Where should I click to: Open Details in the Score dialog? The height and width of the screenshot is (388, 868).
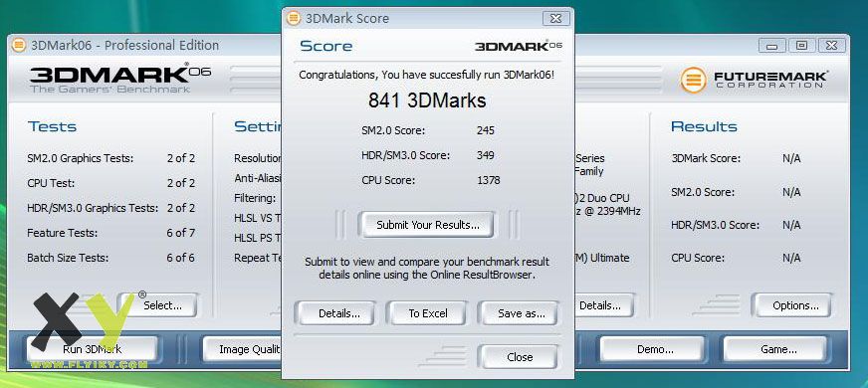(x=338, y=313)
